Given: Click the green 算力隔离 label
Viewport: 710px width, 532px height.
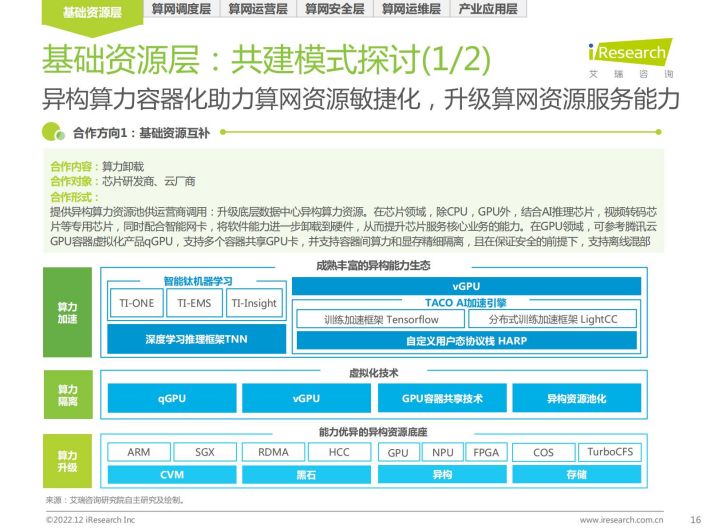Looking at the screenshot, I should tap(68, 394).
